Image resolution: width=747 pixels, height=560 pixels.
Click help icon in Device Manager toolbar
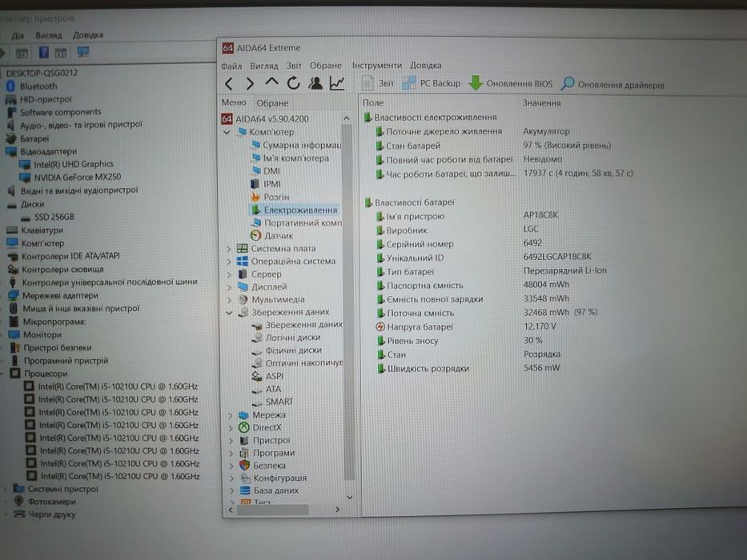click(43, 52)
